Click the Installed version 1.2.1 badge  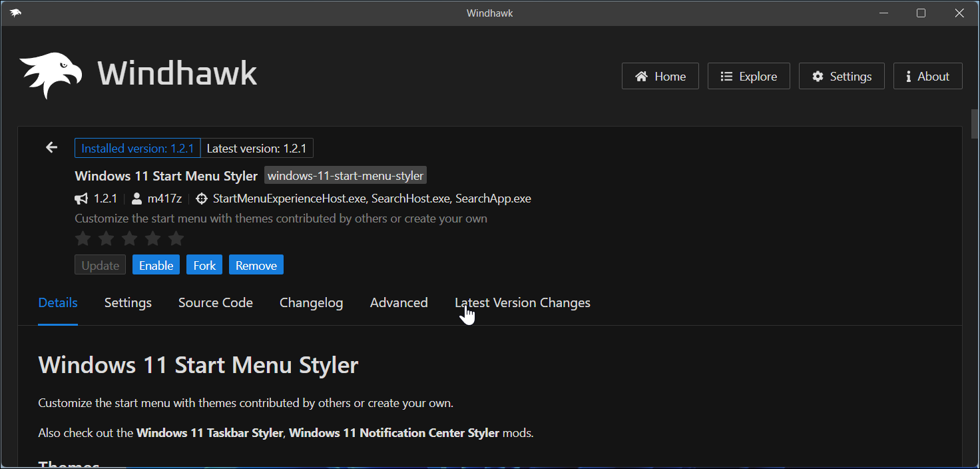(137, 148)
